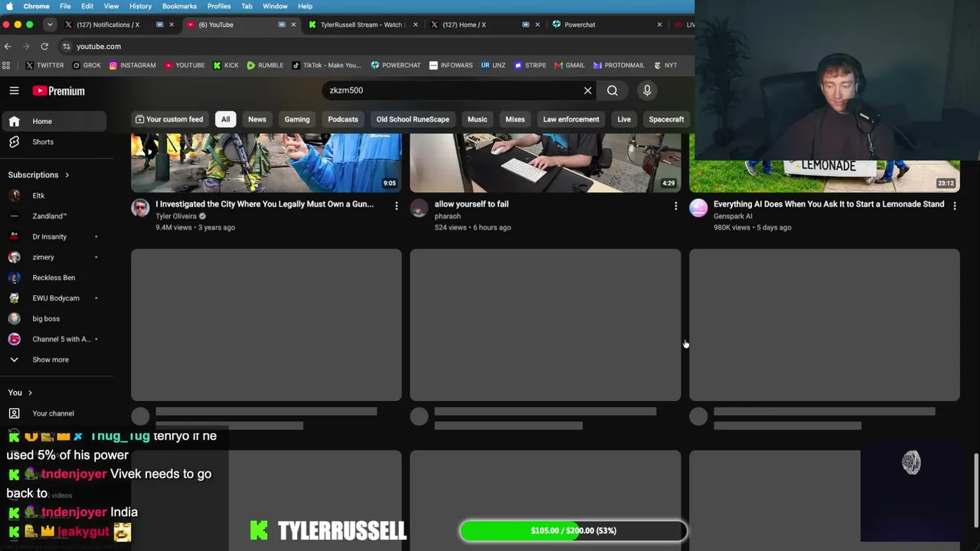The height and width of the screenshot is (551, 980).
Task: Go to YouTube Premium home logo
Action: click(x=59, y=91)
